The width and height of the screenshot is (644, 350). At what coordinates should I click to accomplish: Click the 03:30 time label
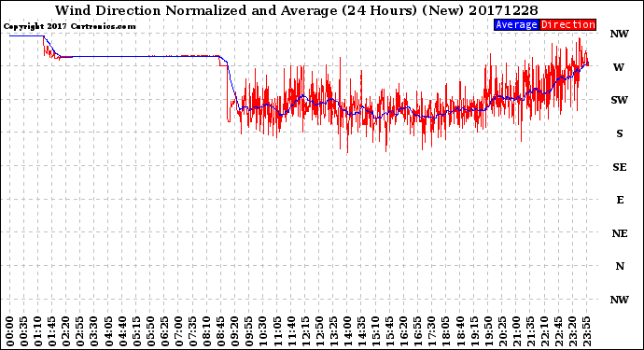pyautogui.click(x=94, y=331)
